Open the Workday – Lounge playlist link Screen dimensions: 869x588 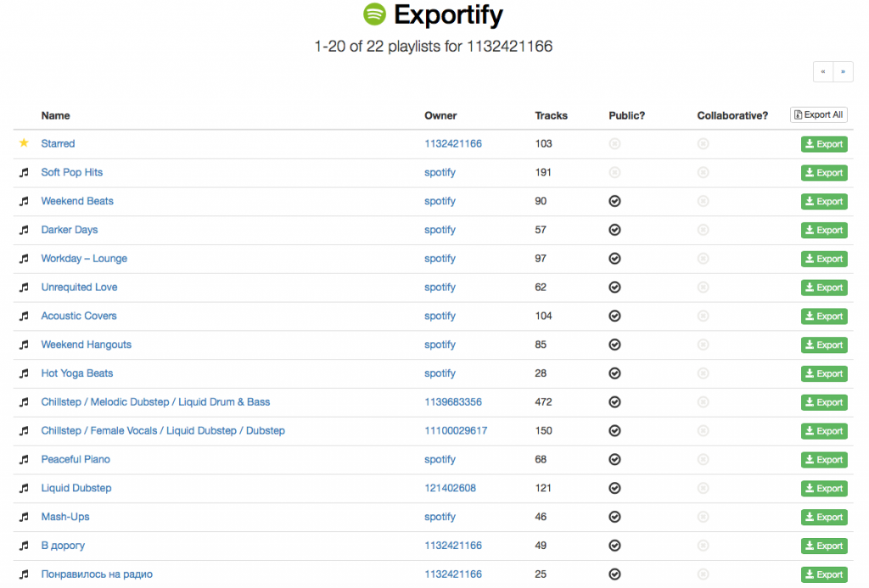pyautogui.click(x=84, y=259)
